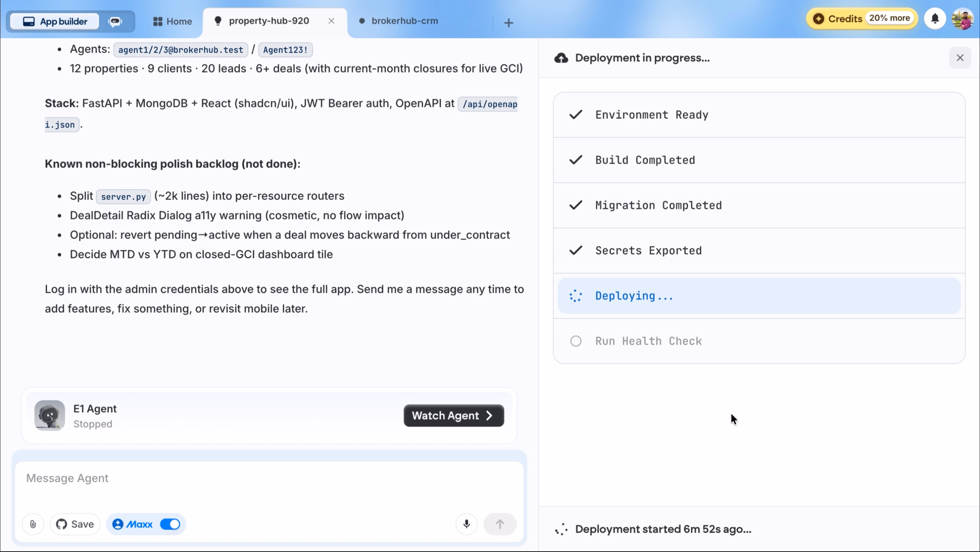Open the App builder mode button

[x=55, y=21]
